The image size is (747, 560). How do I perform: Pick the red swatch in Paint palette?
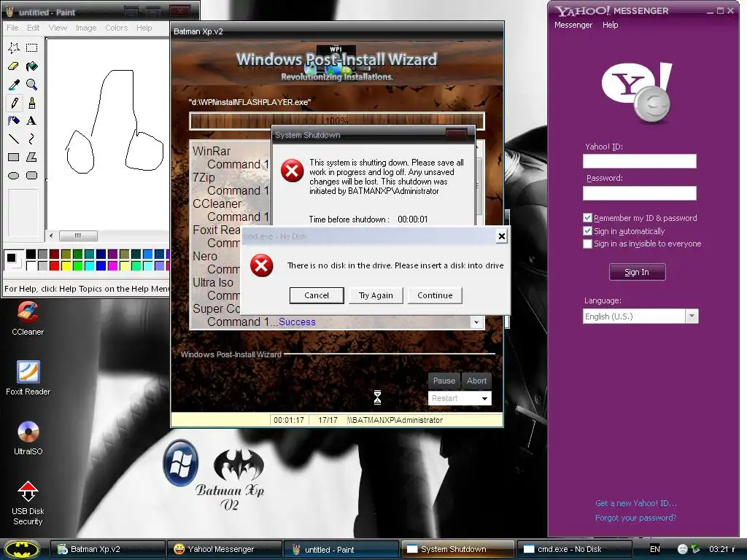(54, 265)
